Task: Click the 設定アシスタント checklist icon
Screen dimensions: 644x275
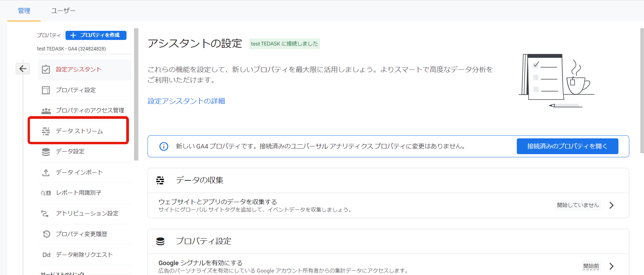Action: [46, 69]
